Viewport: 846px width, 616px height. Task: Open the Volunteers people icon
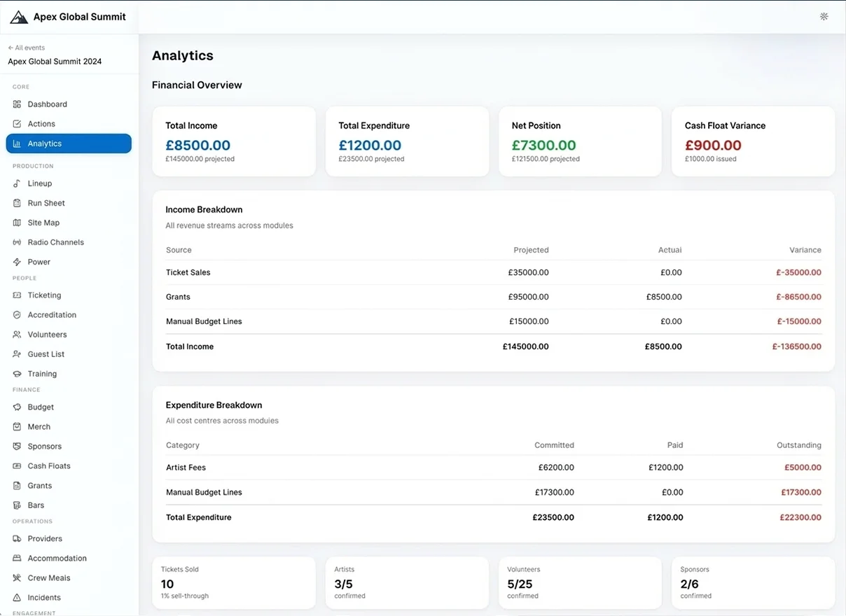point(15,334)
